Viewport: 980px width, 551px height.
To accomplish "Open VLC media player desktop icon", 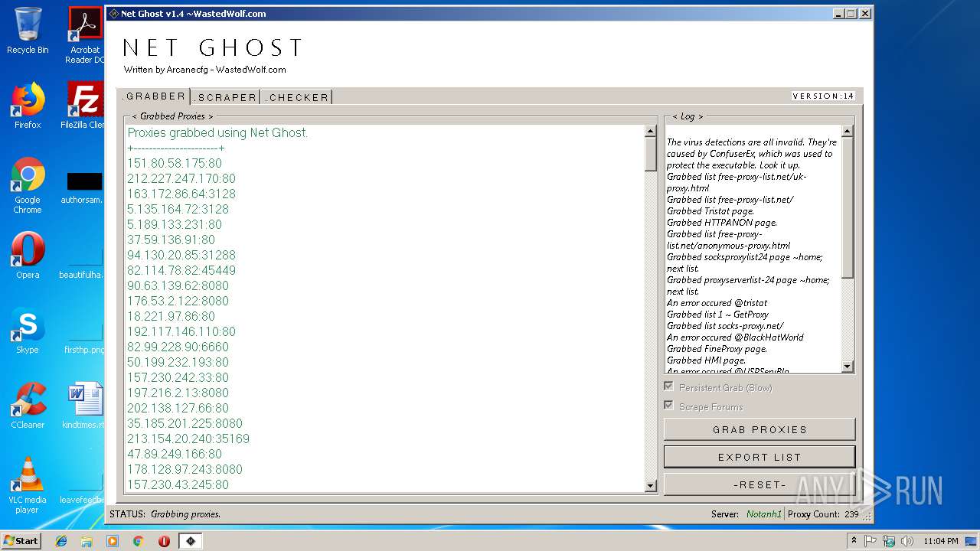I will pyautogui.click(x=28, y=485).
